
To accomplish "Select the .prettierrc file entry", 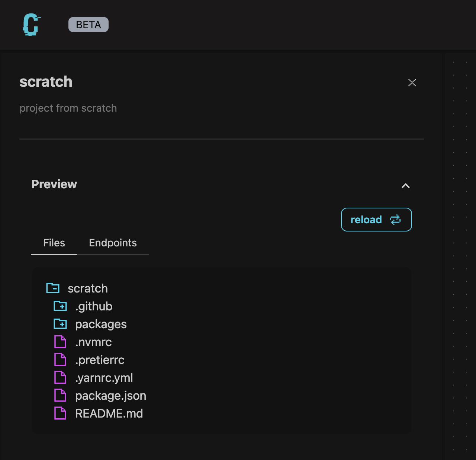I will (x=100, y=360).
